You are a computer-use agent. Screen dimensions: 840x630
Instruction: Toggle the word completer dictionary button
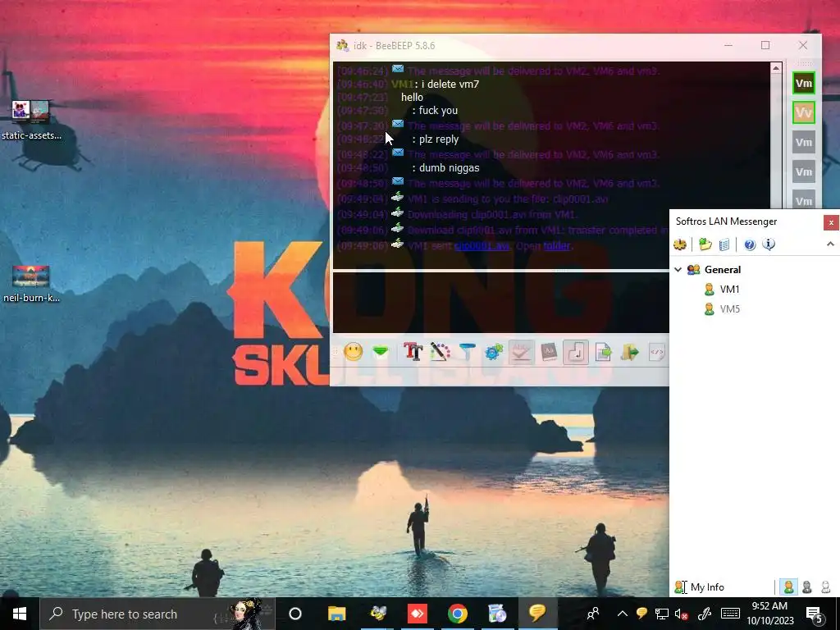[x=549, y=352]
